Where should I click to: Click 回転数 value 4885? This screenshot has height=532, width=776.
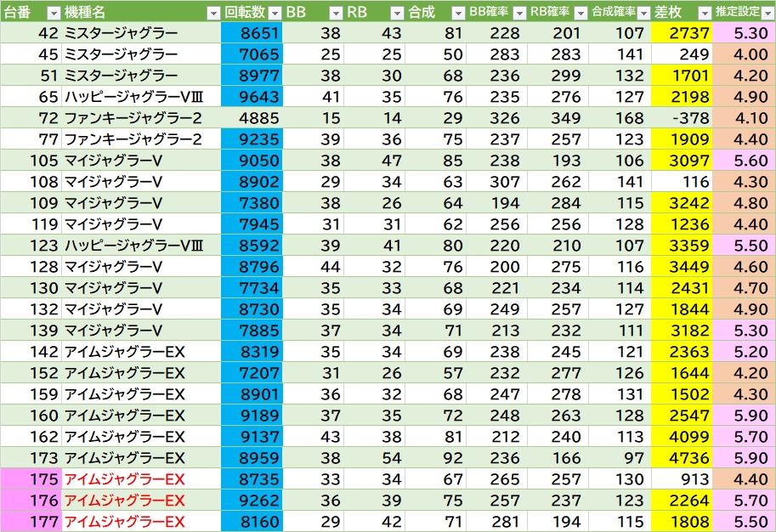point(252,118)
